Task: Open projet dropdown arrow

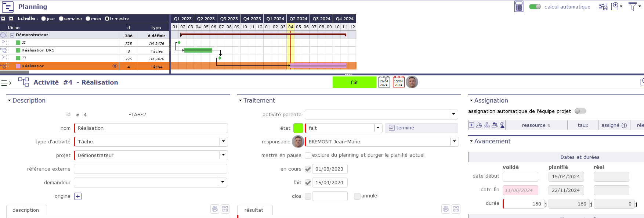Action: coord(224,155)
